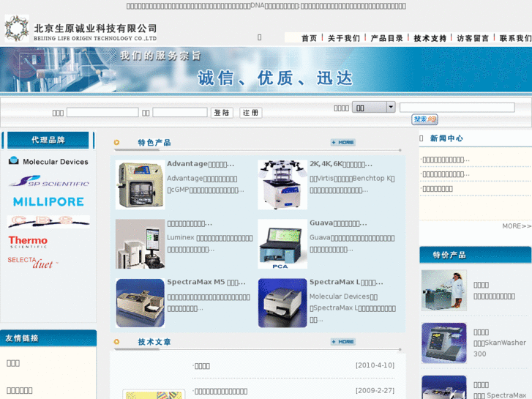Open the Molecular Devices brand logo
The height and width of the screenshot is (399, 532).
48,161
